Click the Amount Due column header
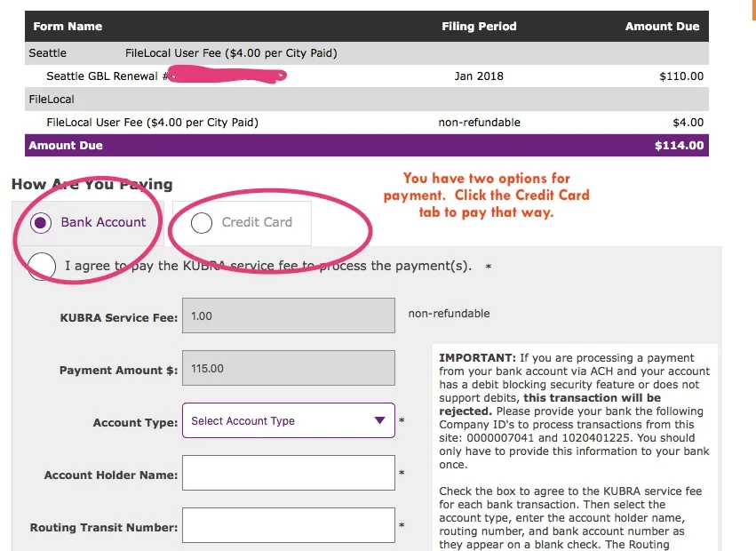 coord(662,27)
